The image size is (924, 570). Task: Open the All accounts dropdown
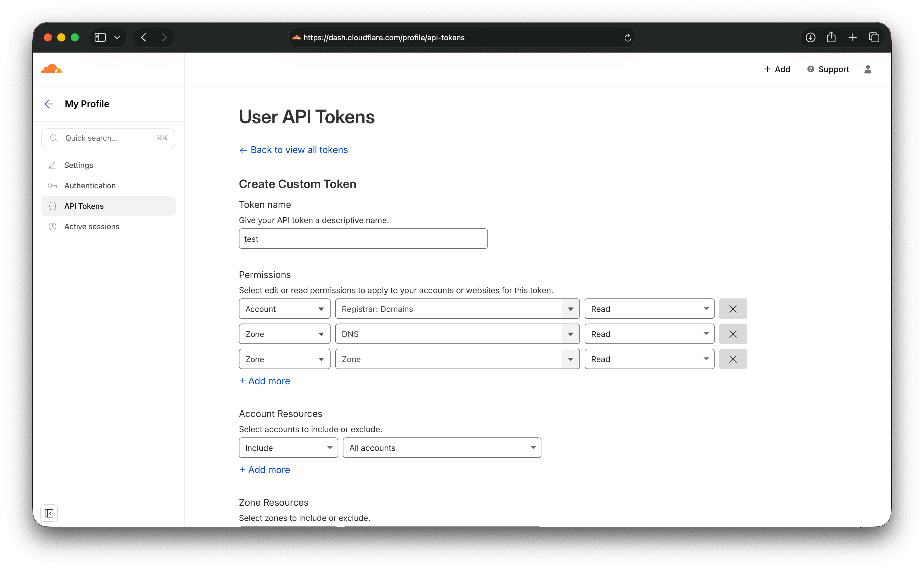442,447
